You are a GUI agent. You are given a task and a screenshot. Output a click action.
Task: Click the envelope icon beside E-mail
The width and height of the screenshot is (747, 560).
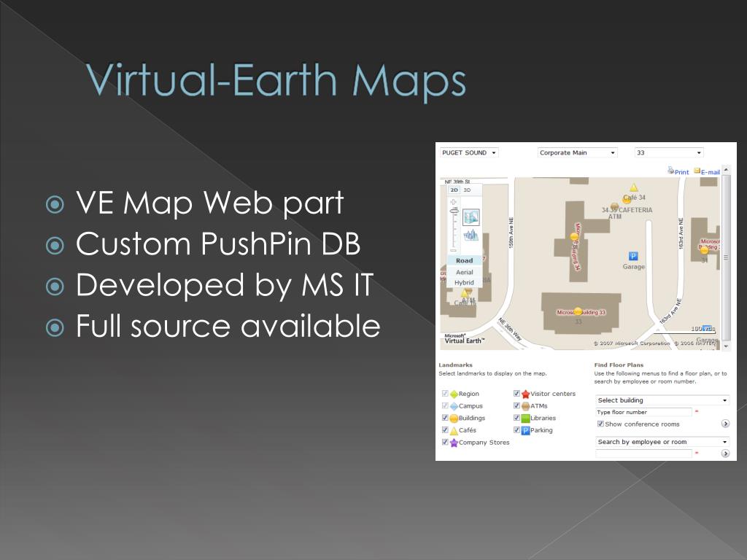pos(697,171)
